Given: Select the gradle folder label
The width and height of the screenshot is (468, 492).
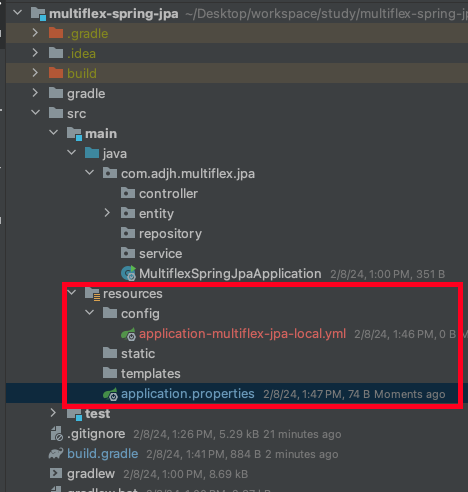Looking at the screenshot, I should 86,94.
